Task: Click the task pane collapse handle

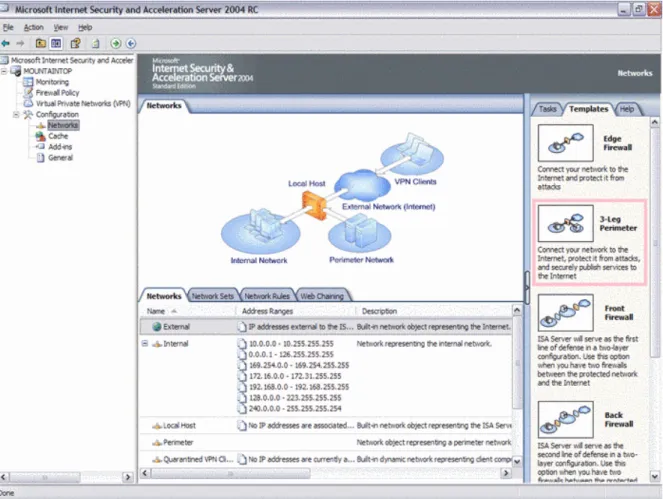Action: pos(527,288)
